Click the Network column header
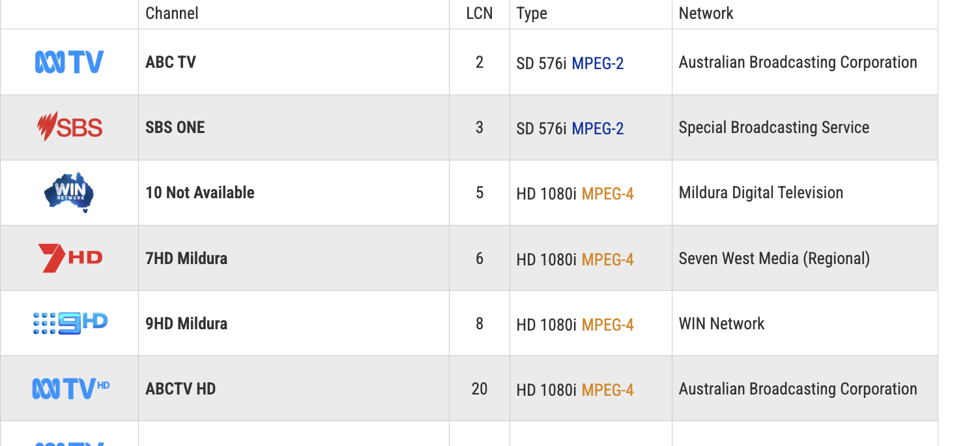This screenshot has width=980, height=446. click(706, 13)
